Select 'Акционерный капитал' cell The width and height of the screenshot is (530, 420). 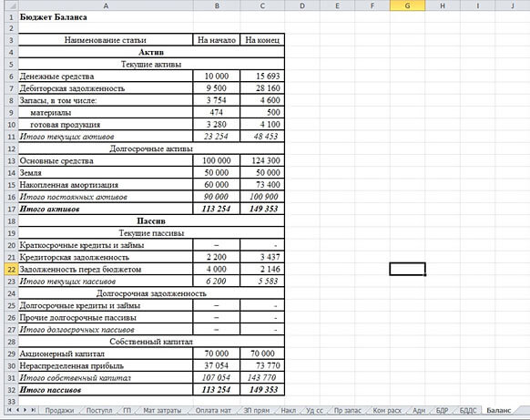point(106,353)
